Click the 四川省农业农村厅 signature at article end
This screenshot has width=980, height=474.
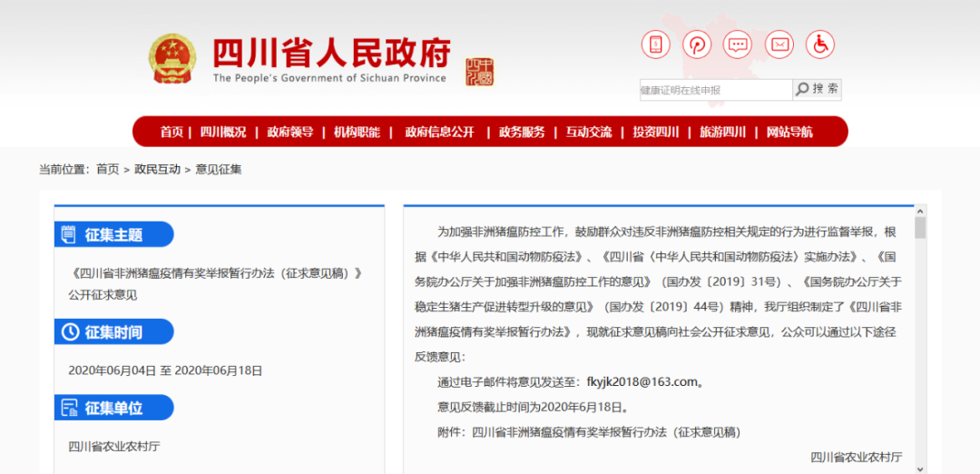click(x=857, y=457)
